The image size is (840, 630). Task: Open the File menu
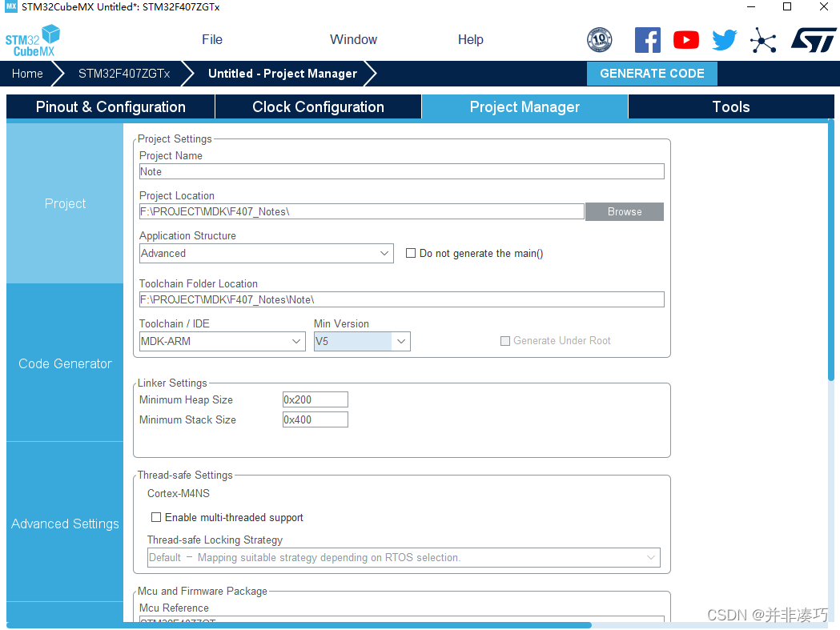pos(212,40)
